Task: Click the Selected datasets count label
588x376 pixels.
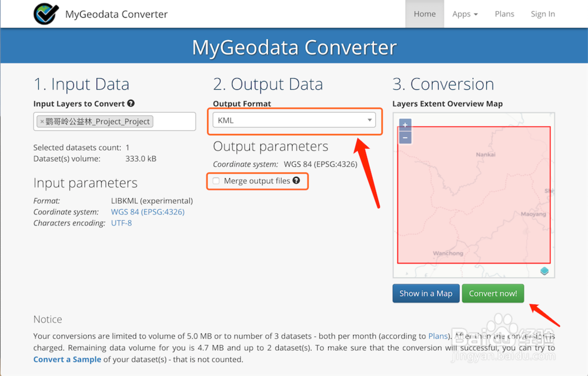Action: (77, 147)
